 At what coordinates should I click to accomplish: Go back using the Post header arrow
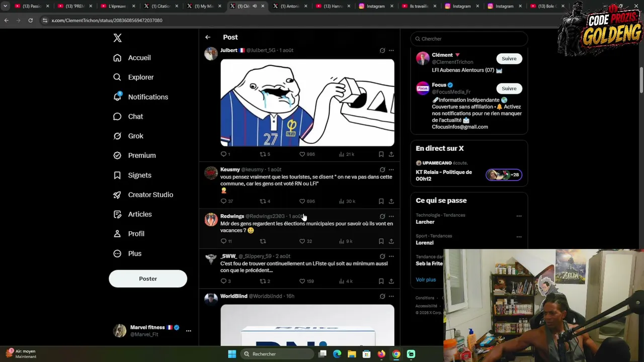208,37
